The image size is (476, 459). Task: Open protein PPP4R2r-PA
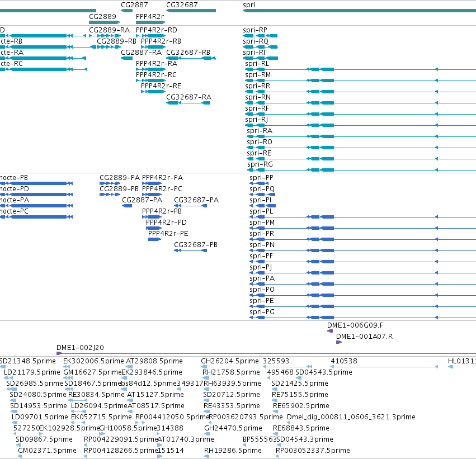pyautogui.click(x=162, y=178)
